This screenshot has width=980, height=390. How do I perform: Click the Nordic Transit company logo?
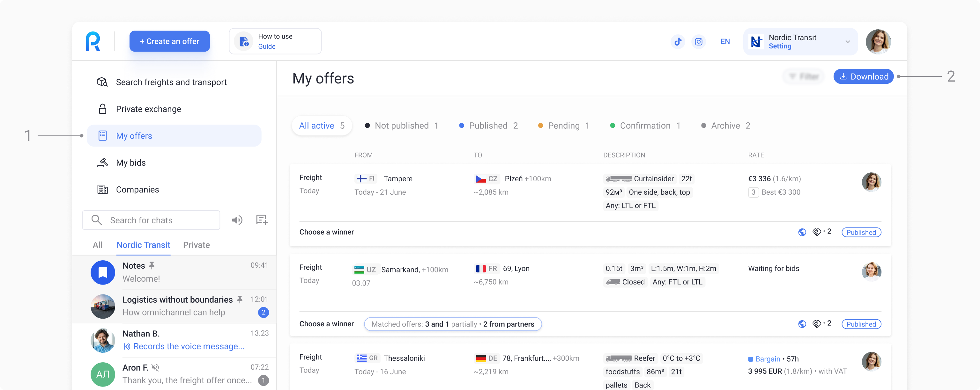(x=755, y=41)
